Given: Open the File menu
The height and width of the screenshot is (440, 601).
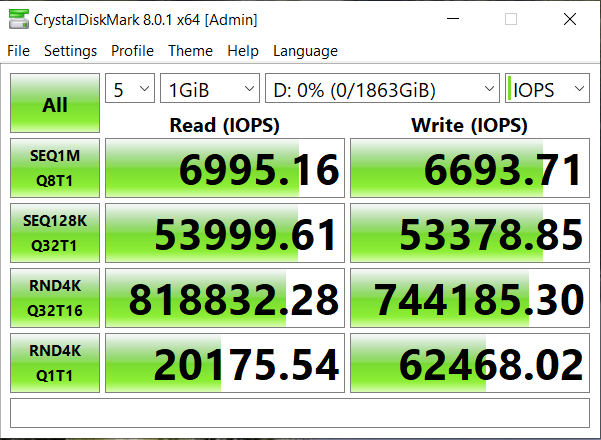Looking at the screenshot, I should coord(18,51).
